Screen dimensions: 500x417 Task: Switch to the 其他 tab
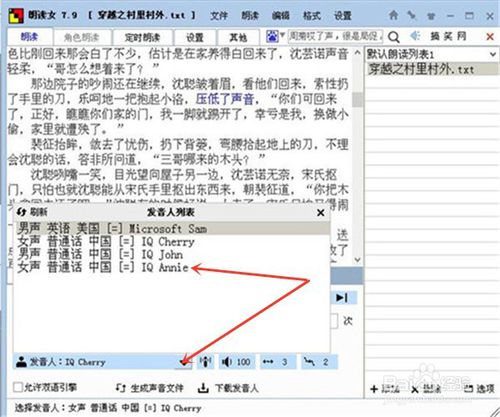tap(238, 37)
